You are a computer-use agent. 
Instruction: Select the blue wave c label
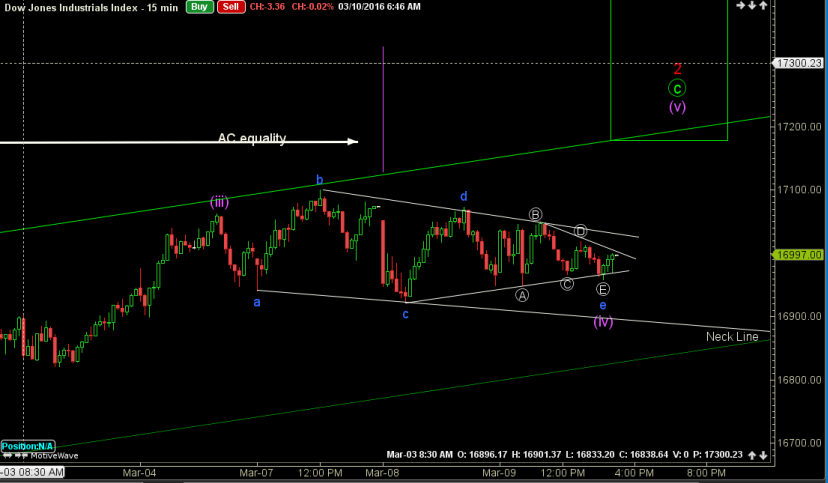(406, 315)
